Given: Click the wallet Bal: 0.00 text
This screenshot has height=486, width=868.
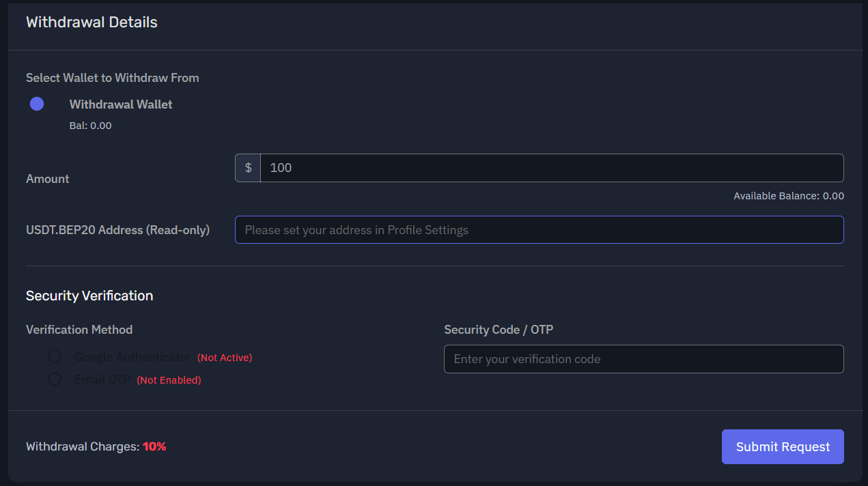Looking at the screenshot, I should (x=90, y=126).
